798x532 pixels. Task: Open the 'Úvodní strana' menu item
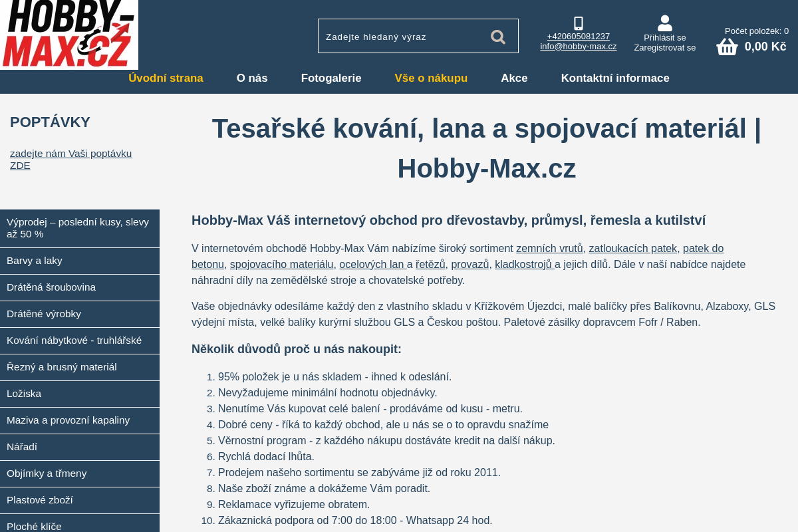point(166,78)
